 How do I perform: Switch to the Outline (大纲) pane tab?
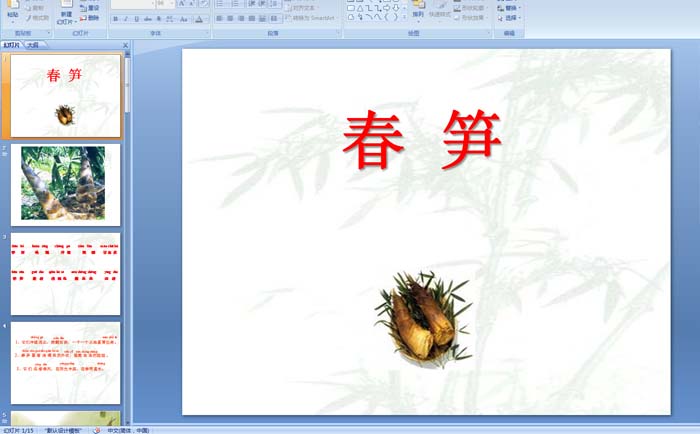pyautogui.click(x=33, y=45)
